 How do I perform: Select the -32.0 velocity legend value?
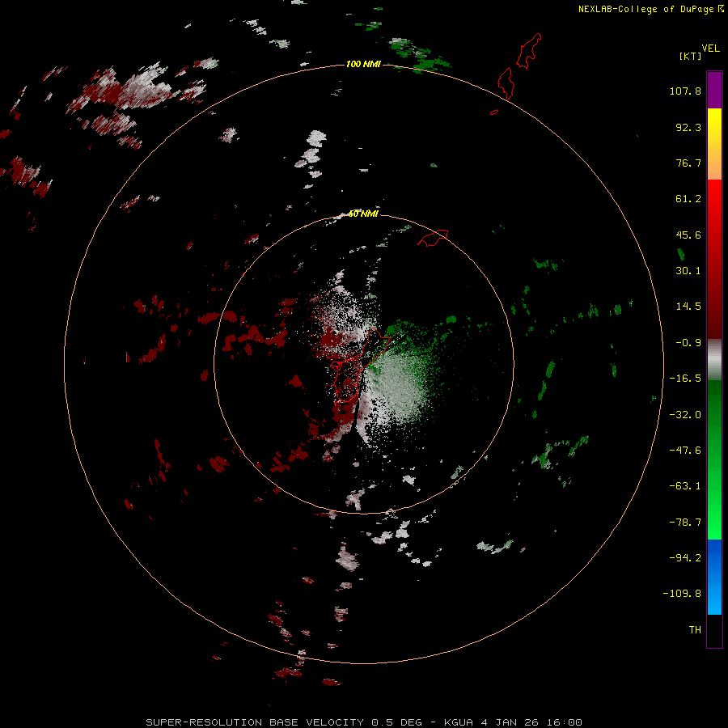[x=685, y=415]
